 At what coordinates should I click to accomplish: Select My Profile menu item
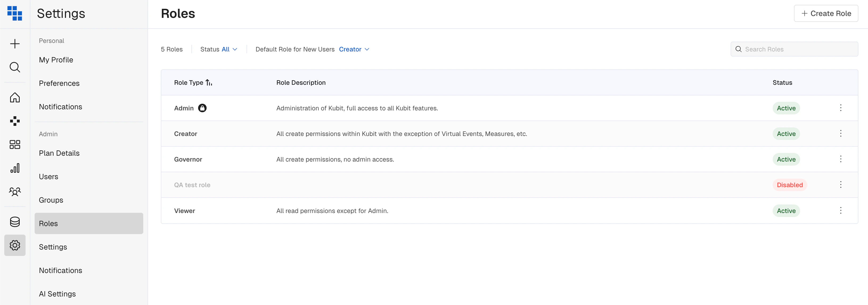click(x=56, y=60)
